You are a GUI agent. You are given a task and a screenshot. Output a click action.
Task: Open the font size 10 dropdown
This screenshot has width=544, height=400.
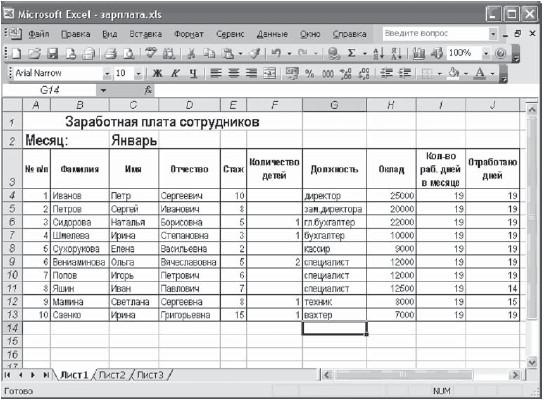pyautogui.click(x=138, y=74)
